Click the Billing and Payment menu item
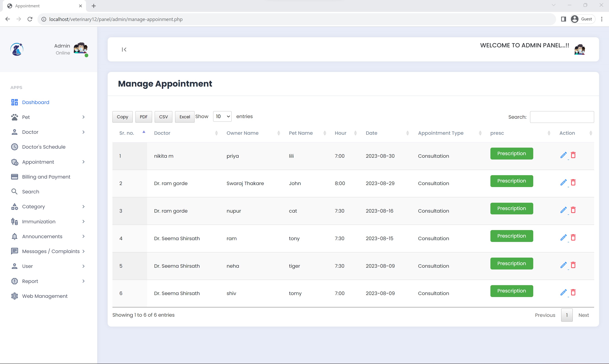Viewport: 609px width, 364px height. coord(46,177)
